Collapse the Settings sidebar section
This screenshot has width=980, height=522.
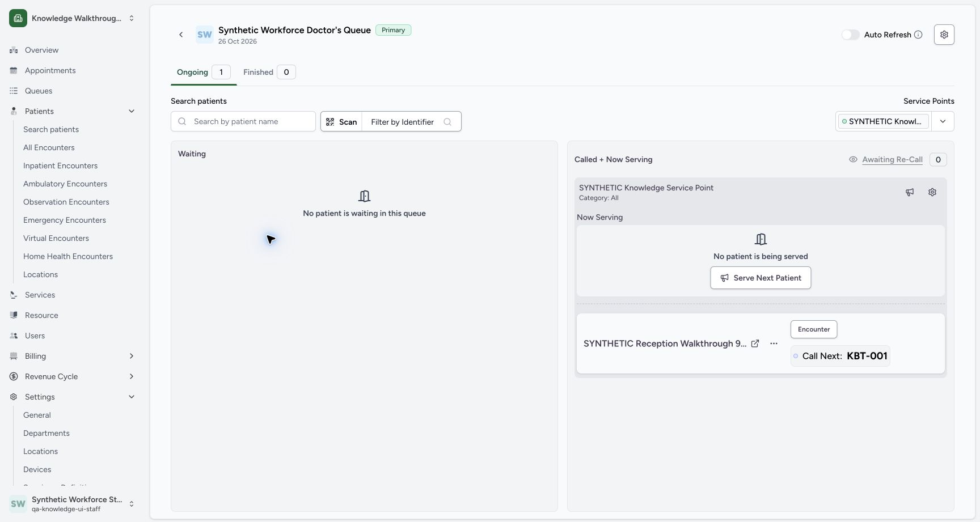point(132,397)
